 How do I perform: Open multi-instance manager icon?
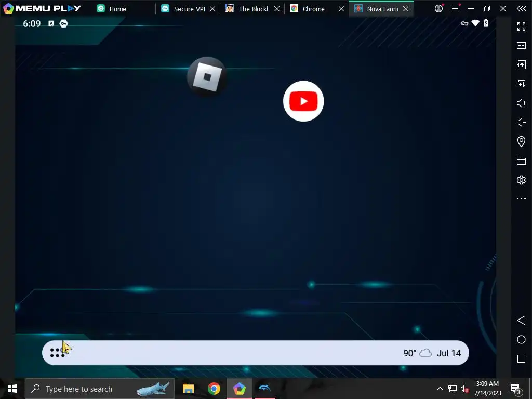click(521, 84)
